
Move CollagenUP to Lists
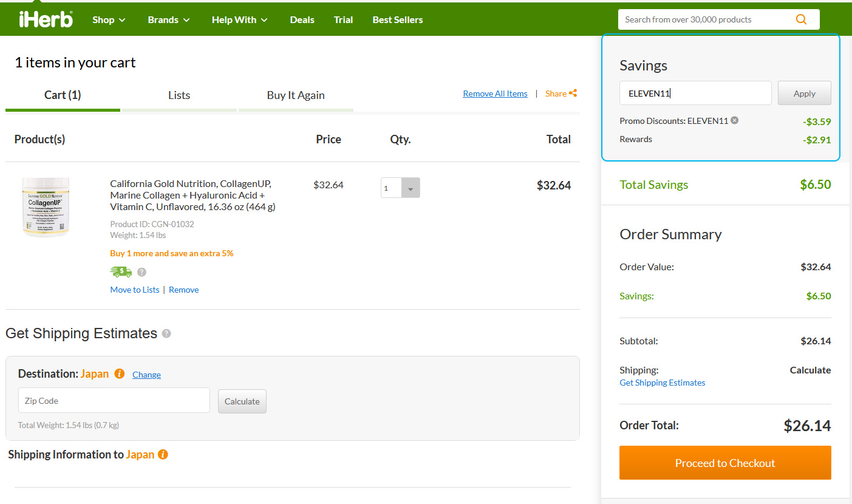(135, 290)
